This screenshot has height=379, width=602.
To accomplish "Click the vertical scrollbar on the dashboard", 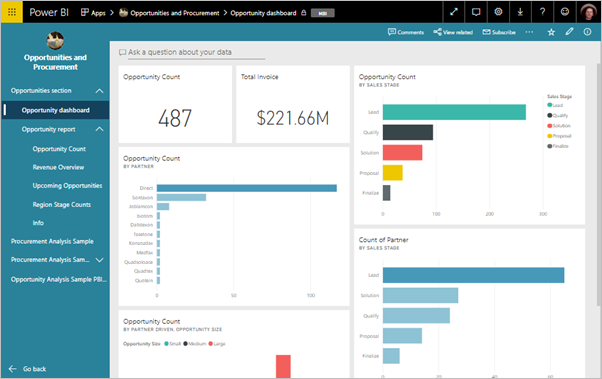I will tap(599, 184).
